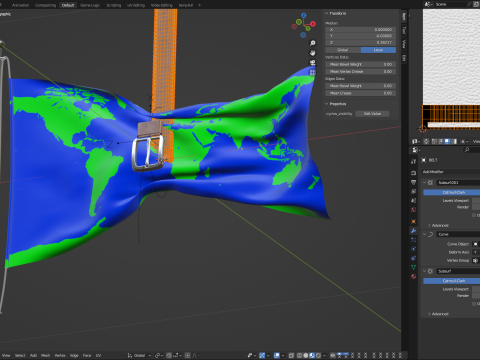
Task: Click Catmull-Clark button in bottom Subsurf modifier
Action: pos(452,281)
